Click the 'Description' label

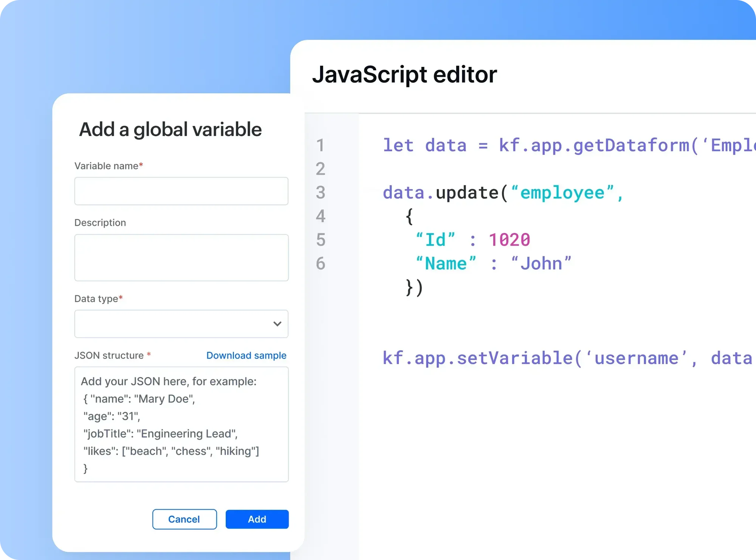pos(100,223)
